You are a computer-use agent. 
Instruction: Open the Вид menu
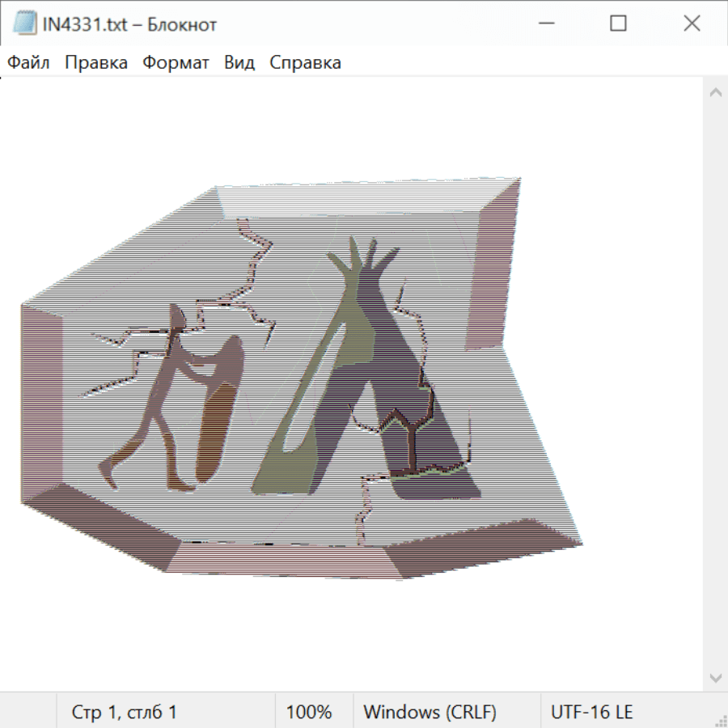pyautogui.click(x=239, y=63)
